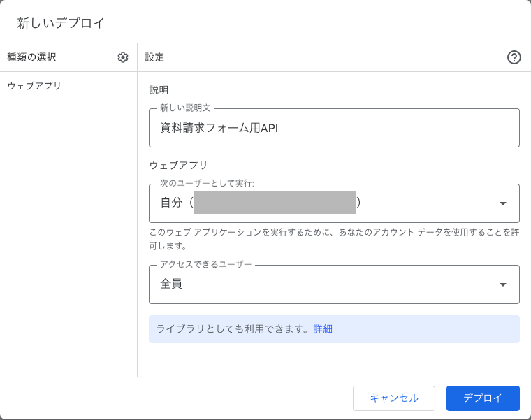This screenshot has width=531, height=420.
Task: Click the gear icon beside 種類の選択
Action: pyautogui.click(x=123, y=57)
